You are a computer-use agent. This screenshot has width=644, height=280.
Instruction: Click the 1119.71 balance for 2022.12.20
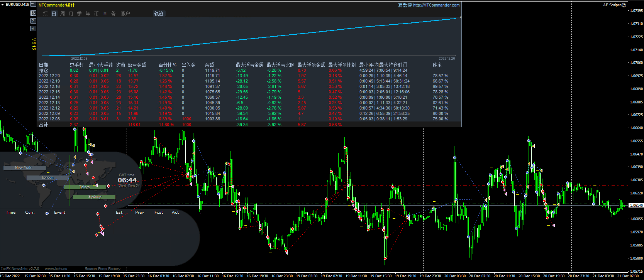(x=212, y=76)
